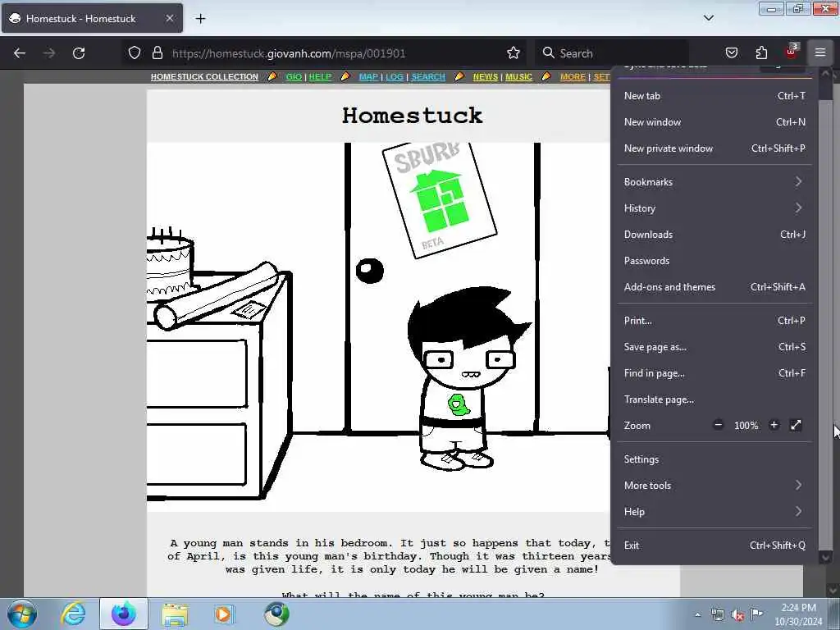Open Downloads from the menu
This screenshot has width=840, height=630.
[x=714, y=234]
